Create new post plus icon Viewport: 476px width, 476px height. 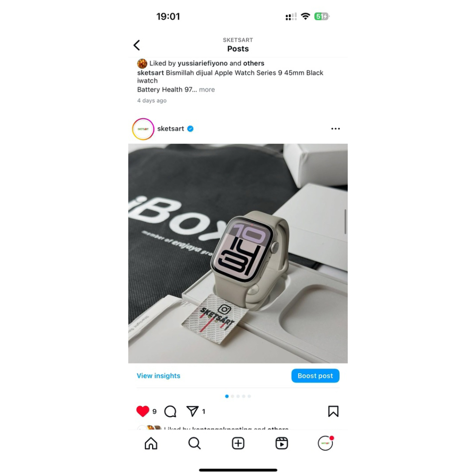click(238, 443)
